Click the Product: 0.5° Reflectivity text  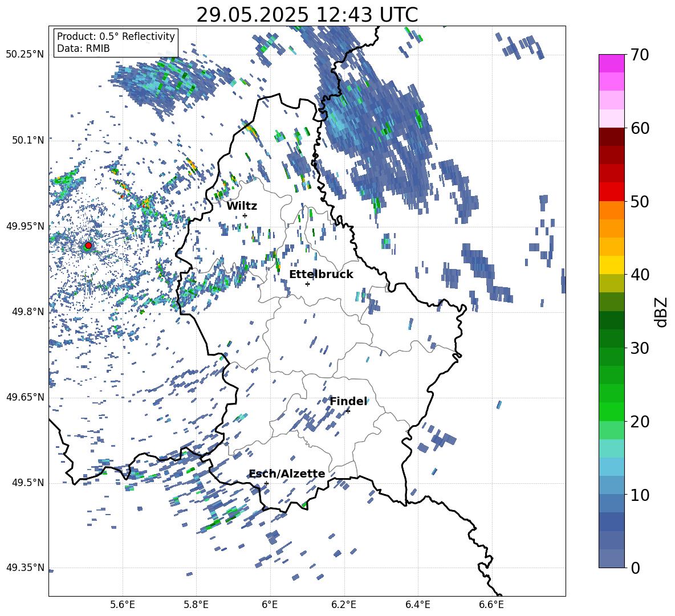click(116, 36)
